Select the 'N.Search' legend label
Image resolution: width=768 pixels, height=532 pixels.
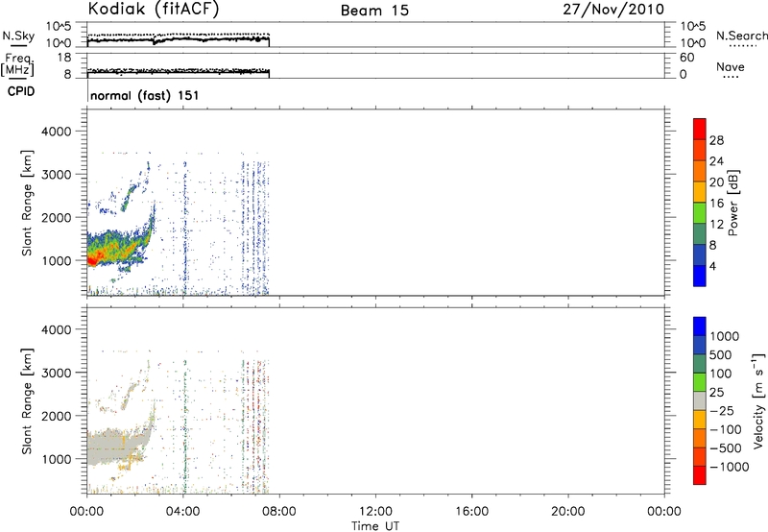(741, 36)
